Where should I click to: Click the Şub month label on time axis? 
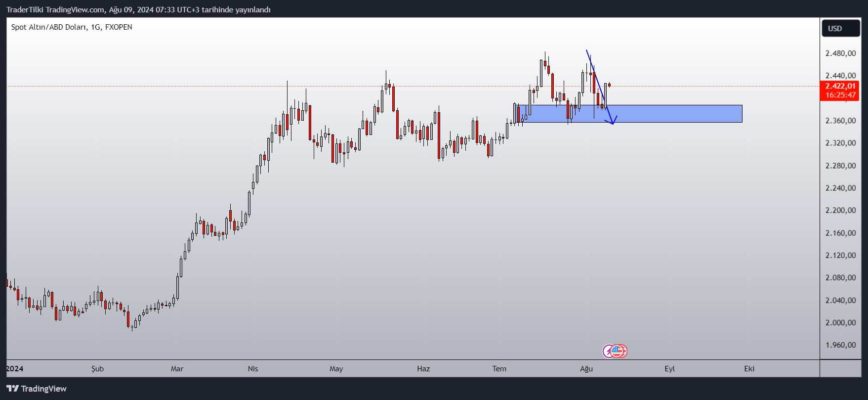pyautogui.click(x=98, y=369)
